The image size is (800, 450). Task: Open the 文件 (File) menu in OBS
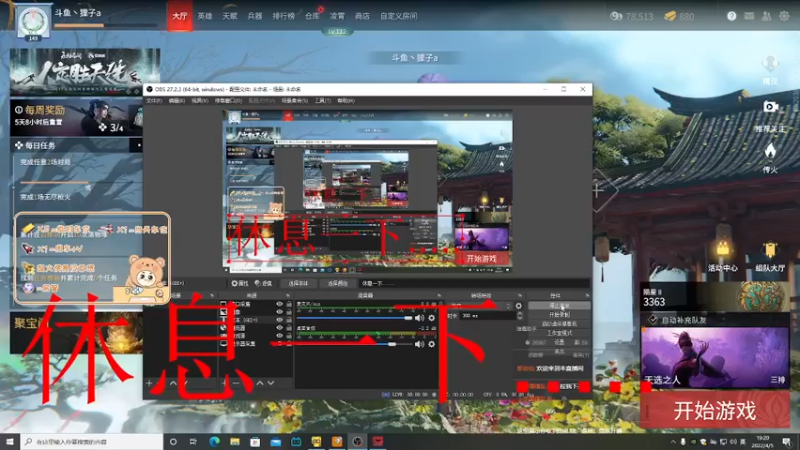154,101
